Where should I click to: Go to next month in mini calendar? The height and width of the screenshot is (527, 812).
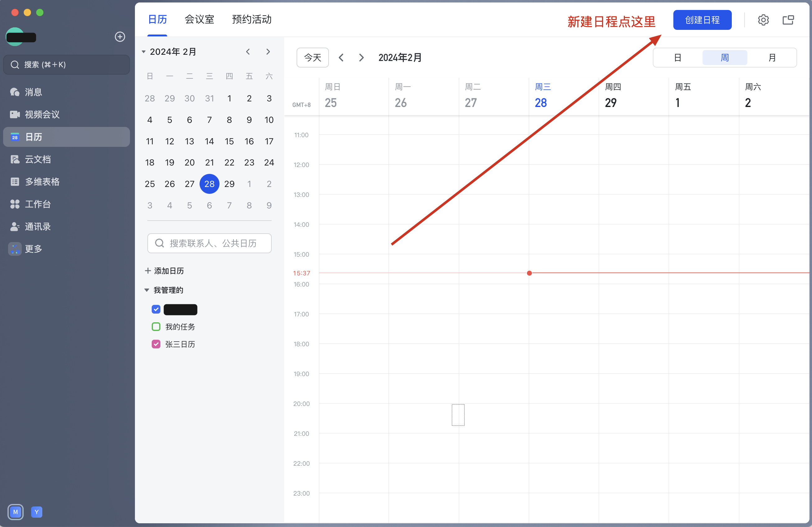pos(268,52)
